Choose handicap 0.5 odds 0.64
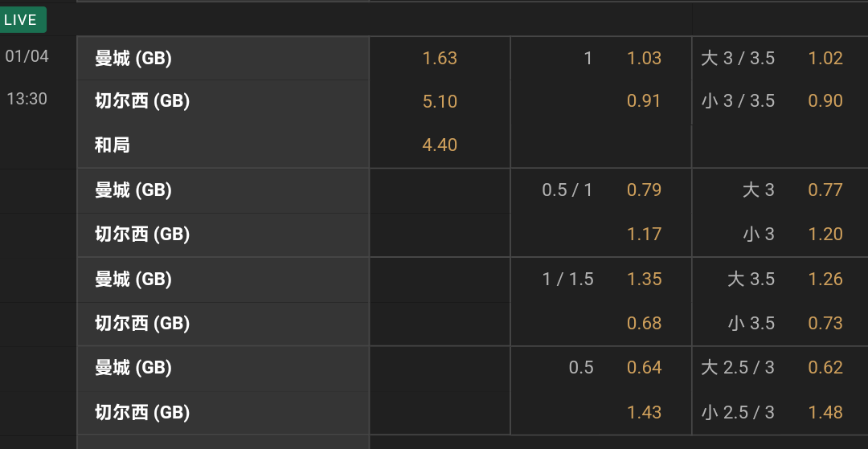Image resolution: width=868 pixels, height=449 pixels. click(x=644, y=368)
